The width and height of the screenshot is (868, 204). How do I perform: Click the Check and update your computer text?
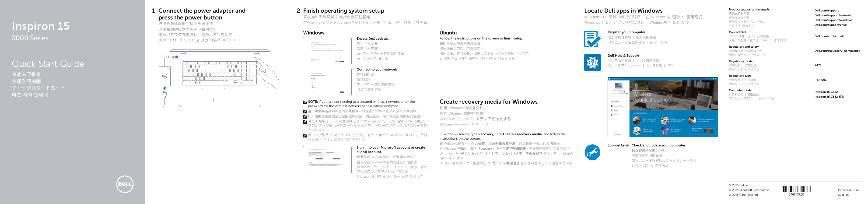658,145
